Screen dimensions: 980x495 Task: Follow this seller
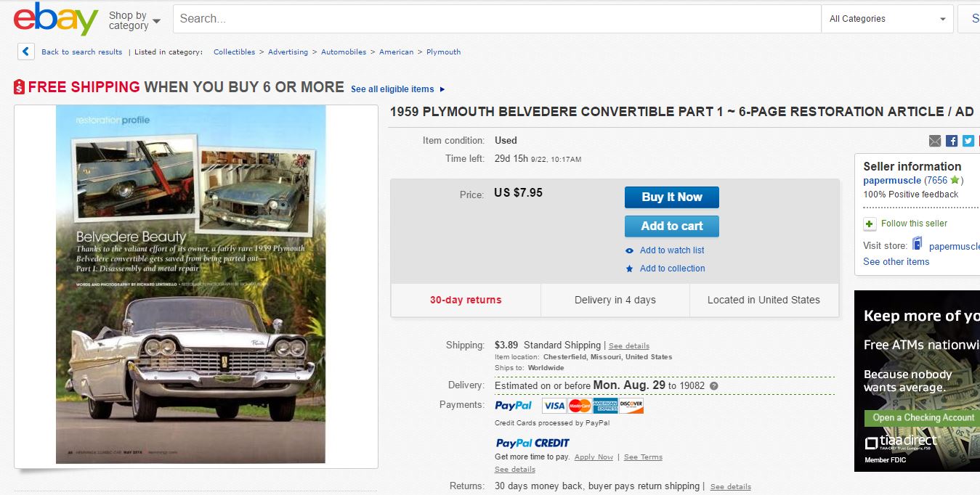pyautogui.click(x=914, y=224)
